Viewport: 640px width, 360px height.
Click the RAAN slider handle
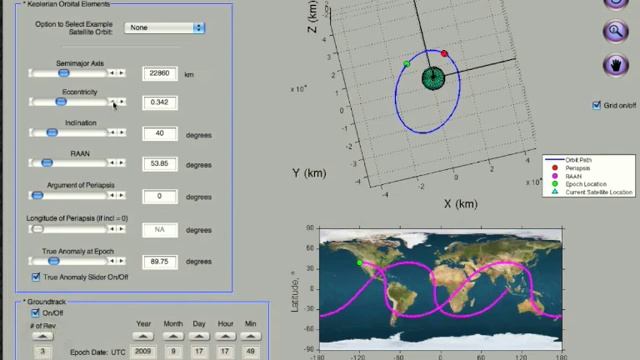47,163
